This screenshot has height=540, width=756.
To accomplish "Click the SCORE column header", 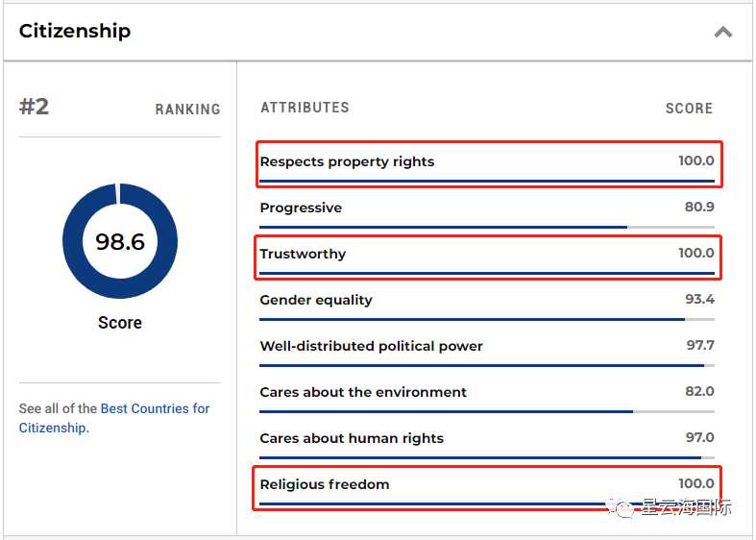I will pyautogui.click(x=689, y=109).
